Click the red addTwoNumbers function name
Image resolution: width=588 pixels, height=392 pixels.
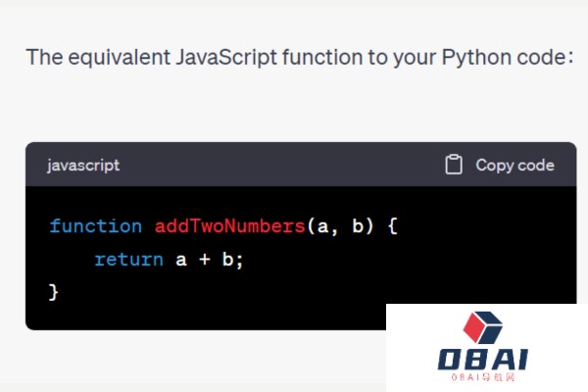click(x=229, y=226)
